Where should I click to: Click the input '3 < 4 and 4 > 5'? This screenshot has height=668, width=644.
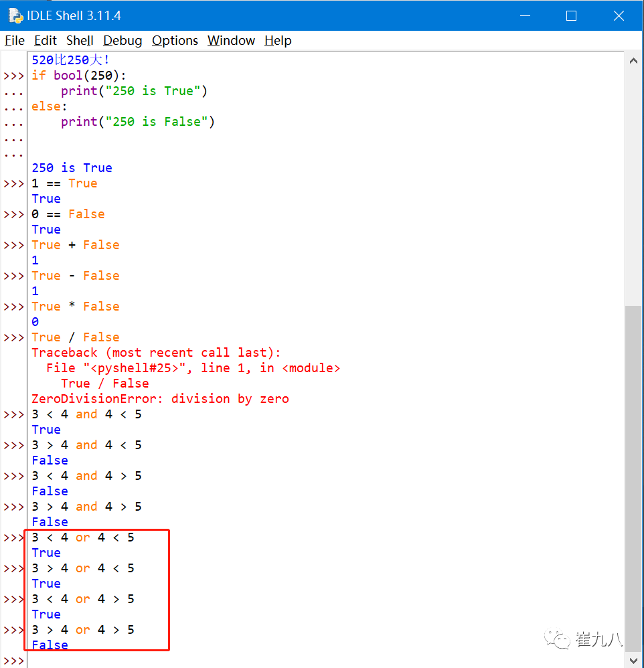[x=86, y=476]
